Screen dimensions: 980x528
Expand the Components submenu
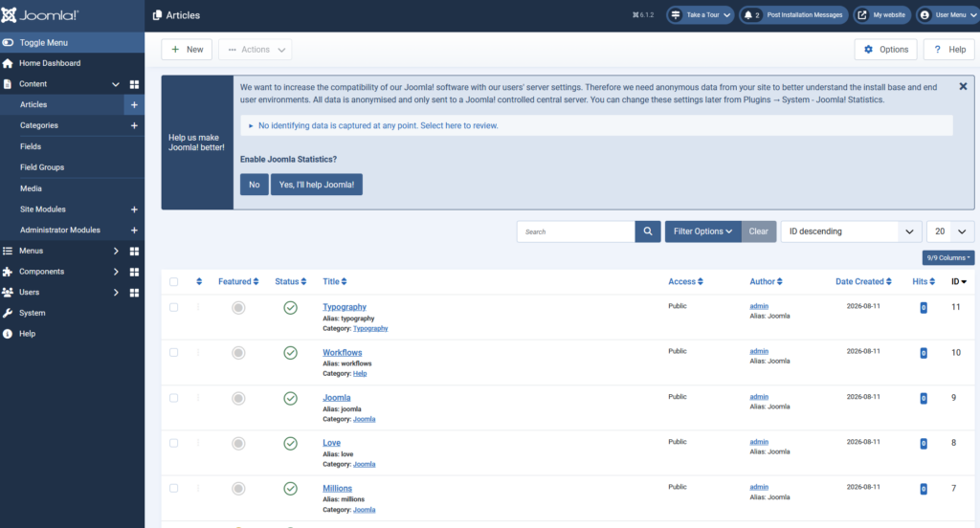[116, 272]
